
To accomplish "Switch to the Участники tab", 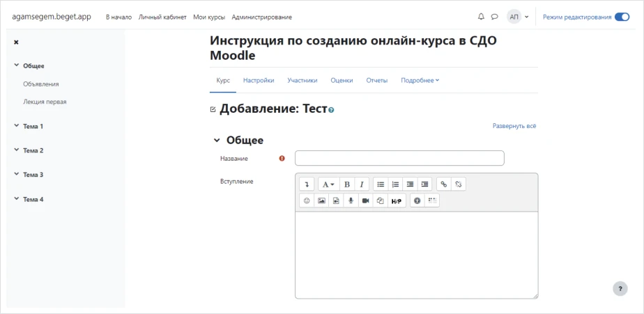I will click(302, 81).
